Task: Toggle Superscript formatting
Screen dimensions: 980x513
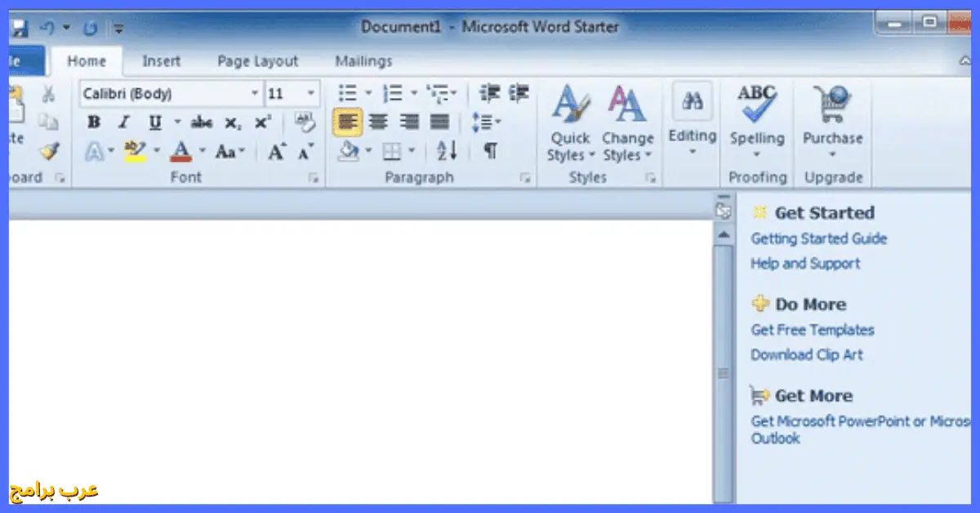Action: pos(261,123)
